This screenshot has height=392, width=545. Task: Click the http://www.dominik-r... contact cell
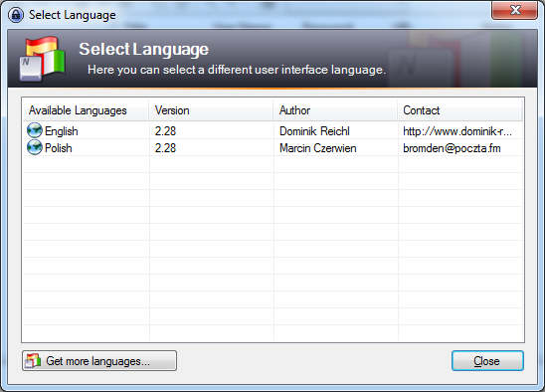click(x=457, y=131)
